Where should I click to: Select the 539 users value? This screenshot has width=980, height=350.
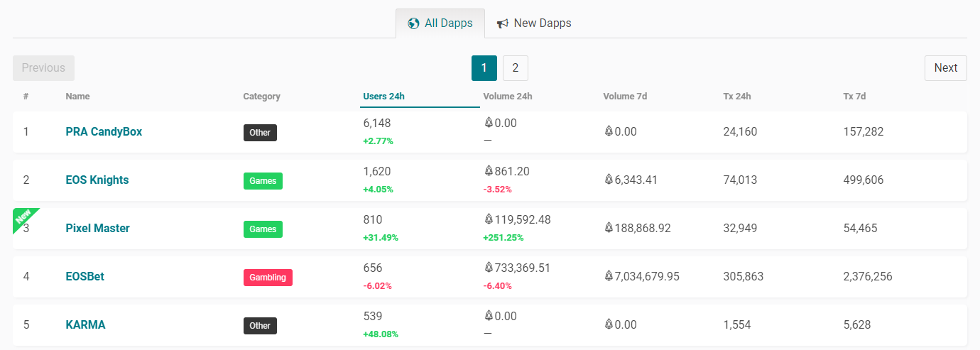click(x=373, y=317)
